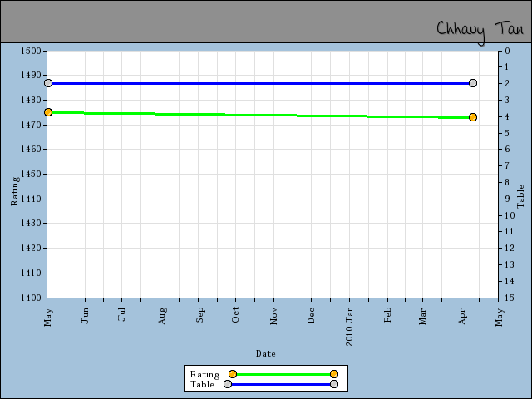The height and width of the screenshot is (399, 532).
Task: Click the Rating data point at May start
Action: point(48,112)
